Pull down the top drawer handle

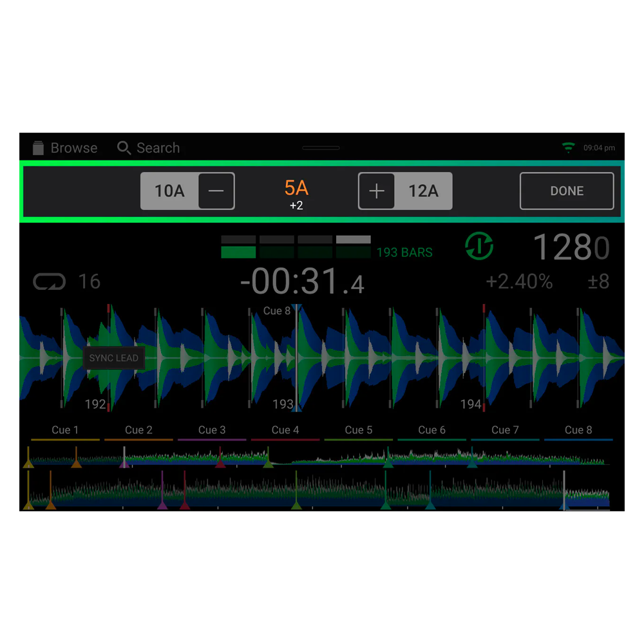pyautogui.click(x=321, y=148)
